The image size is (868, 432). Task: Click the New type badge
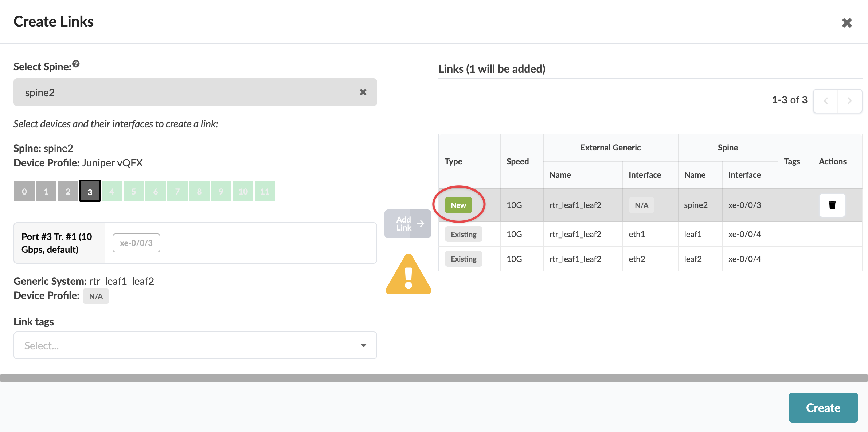(x=458, y=205)
